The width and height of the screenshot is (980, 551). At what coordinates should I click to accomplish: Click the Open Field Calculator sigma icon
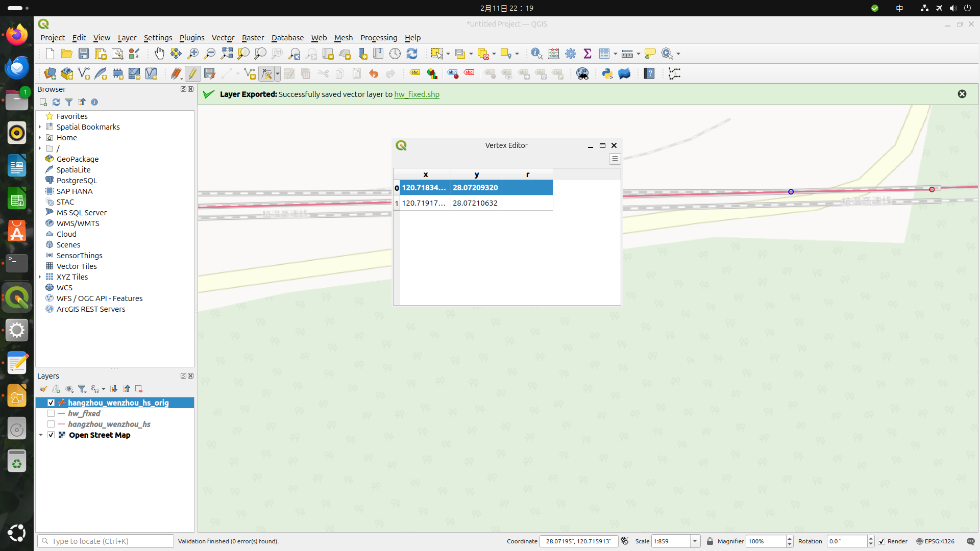pyautogui.click(x=587, y=54)
